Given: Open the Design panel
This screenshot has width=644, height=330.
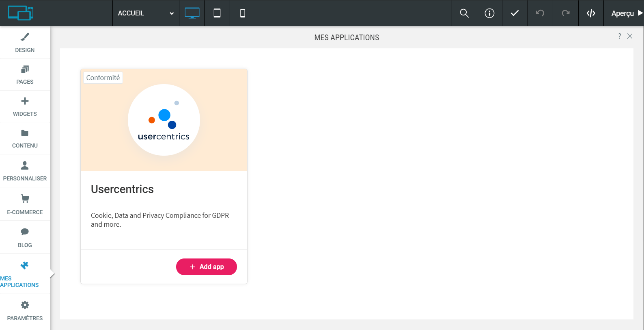Looking at the screenshot, I should pyautogui.click(x=25, y=42).
